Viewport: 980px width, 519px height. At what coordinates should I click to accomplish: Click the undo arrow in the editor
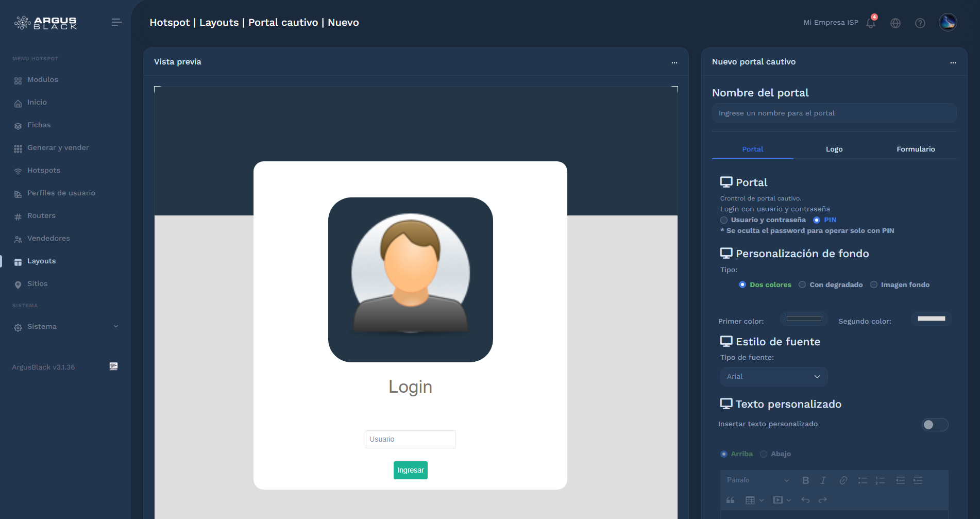coord(805,499)
